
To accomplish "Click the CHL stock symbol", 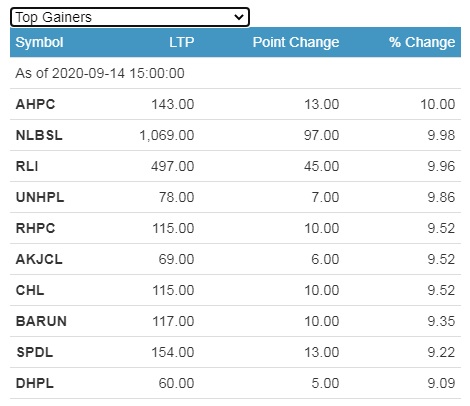I will [x=30, y=290].
